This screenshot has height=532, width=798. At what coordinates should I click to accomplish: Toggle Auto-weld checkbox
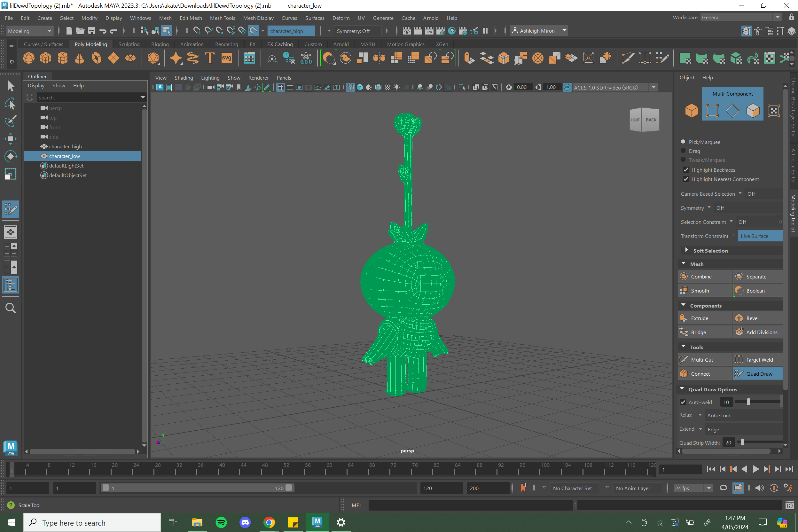point(683,402)
